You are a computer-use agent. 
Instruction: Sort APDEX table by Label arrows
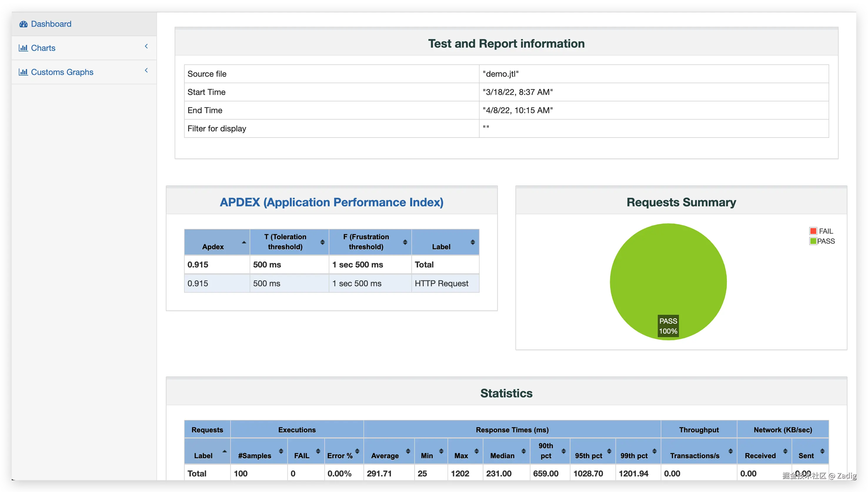(473, 242)
